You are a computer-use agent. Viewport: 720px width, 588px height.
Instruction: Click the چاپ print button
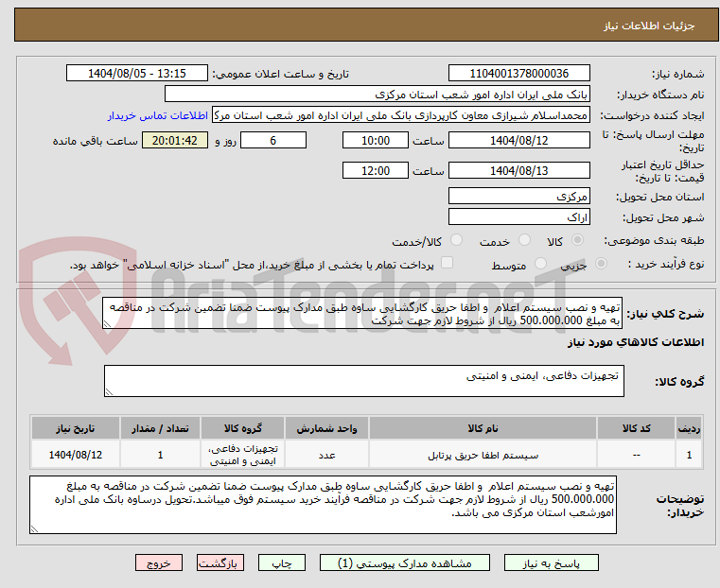pos(282,562)
